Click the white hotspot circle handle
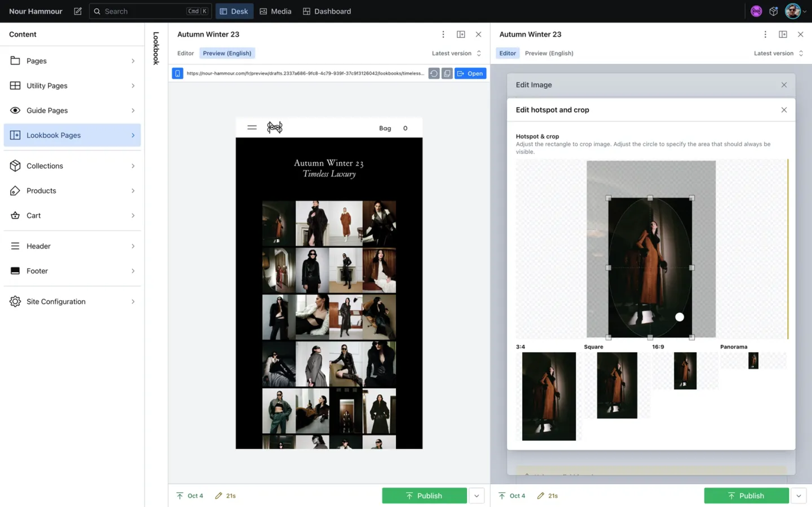 (x=679, y=317)
